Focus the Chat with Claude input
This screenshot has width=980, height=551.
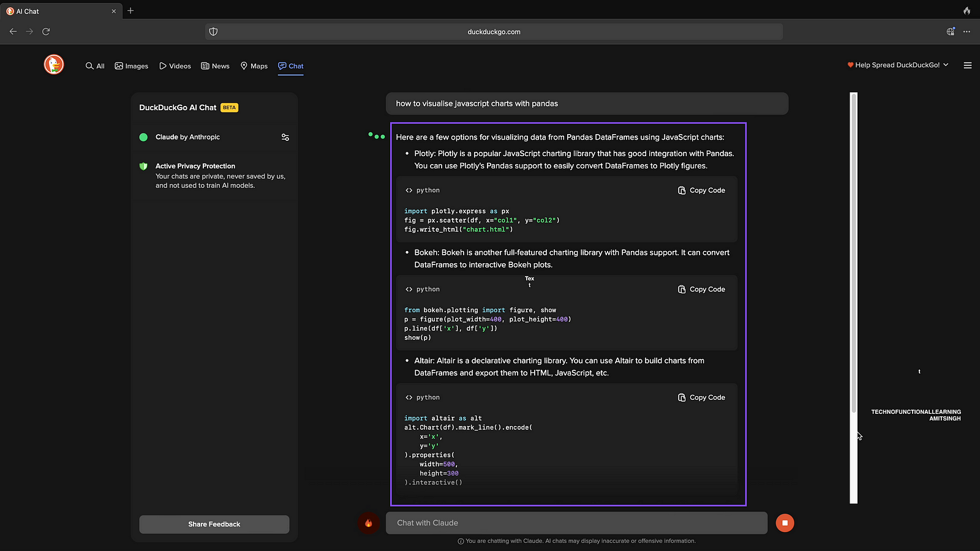coord(576,523)
